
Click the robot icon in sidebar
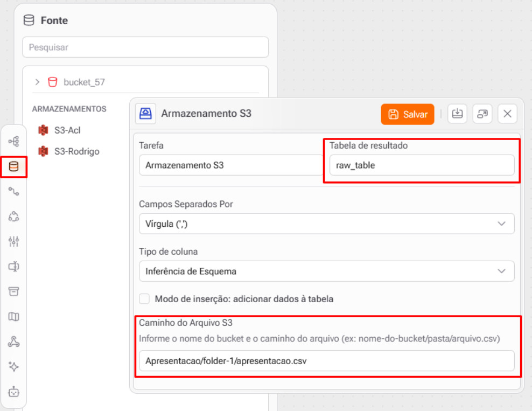(14, 392)
